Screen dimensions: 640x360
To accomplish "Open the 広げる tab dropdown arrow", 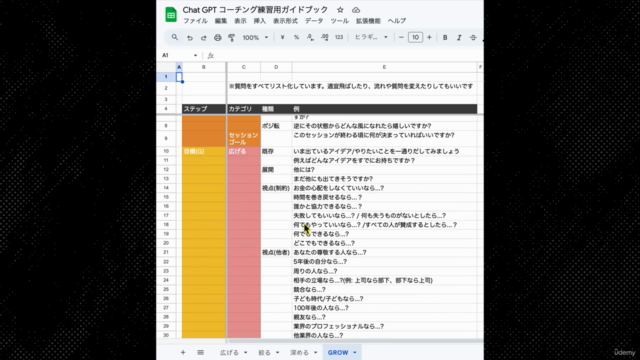I will coord(245,353).
